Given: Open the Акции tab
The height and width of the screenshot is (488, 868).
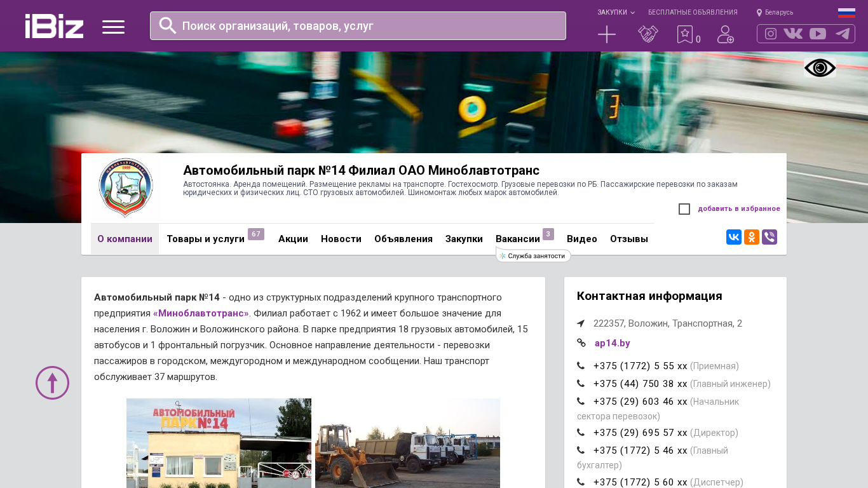Looking at the screenshot, I should 293,239.
